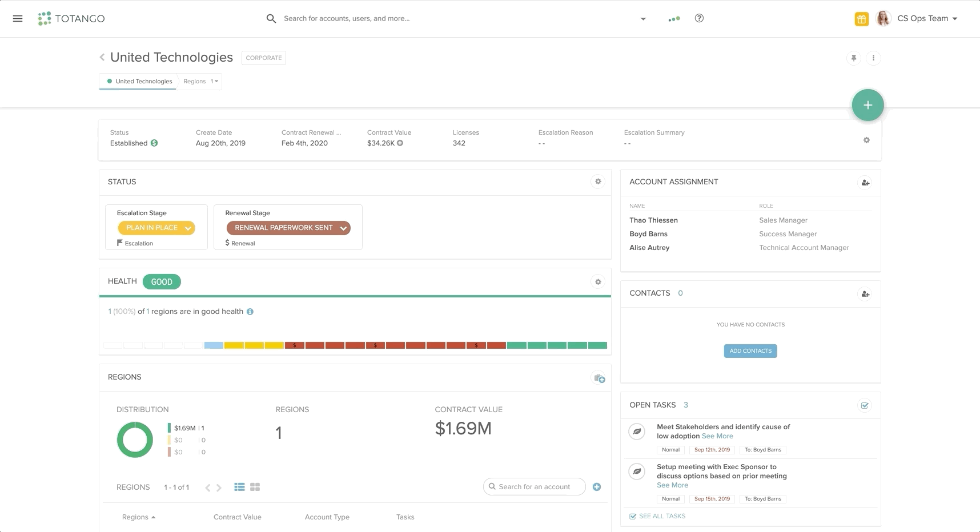Click the activity dots icon in top bar

coord(674,19)
